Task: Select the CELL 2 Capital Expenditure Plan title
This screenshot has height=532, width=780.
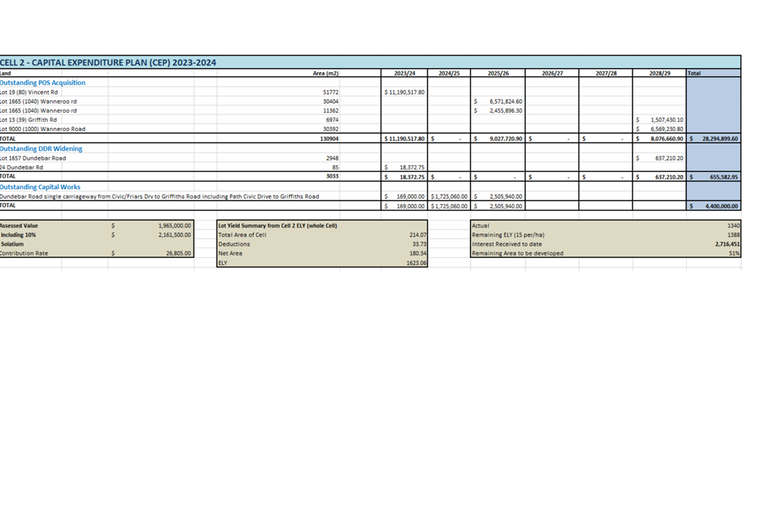Action: pyautogui.click(x=108, y=63)
